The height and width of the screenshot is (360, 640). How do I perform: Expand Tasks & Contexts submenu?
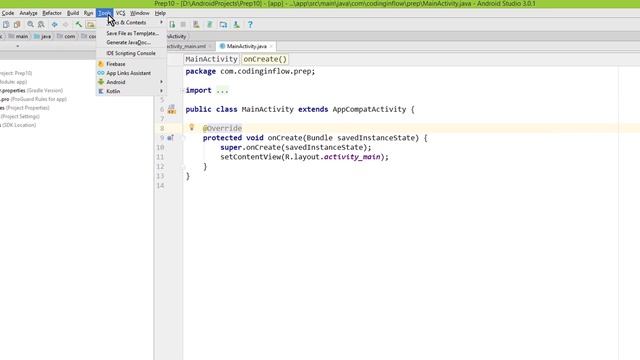click(x=131, y=22)
